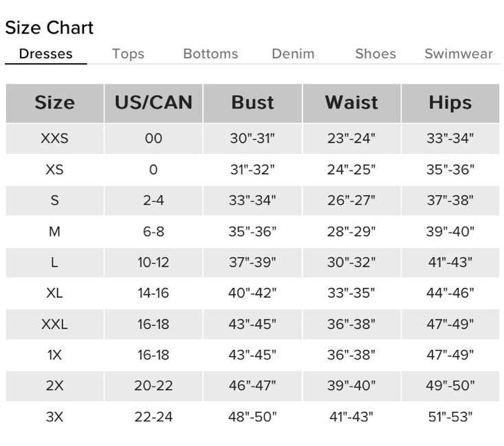
Task: Select the Bust column header
Action: tap(252, 103)
